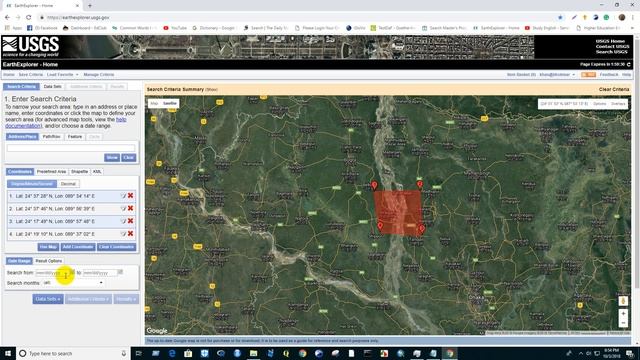Image resolution: width=640 pixels, height=360 pixels.
Task: Switch to the Data Sets tab
Action: click(53, 87)
